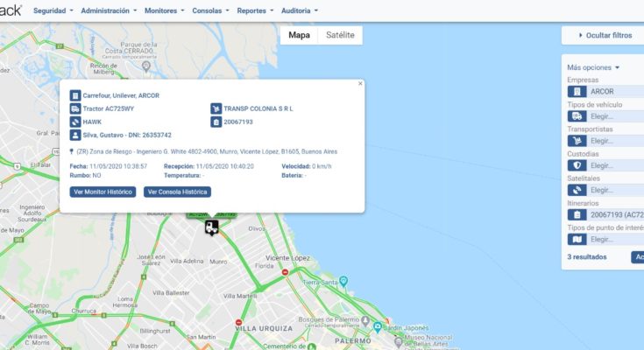The image size is (644, 350).
Task: Click the location pin icon beside Zona de Riesgo
Action: coord(72,152)
